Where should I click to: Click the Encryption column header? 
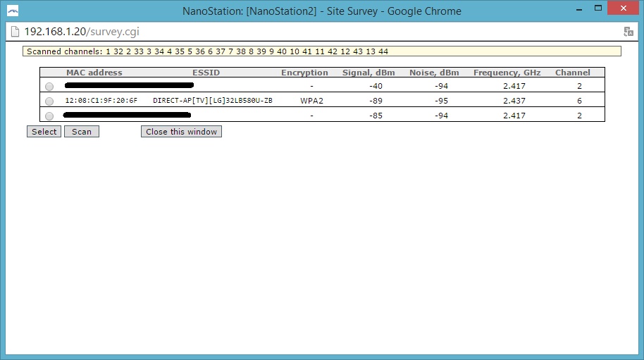click(x=304, y=73)
